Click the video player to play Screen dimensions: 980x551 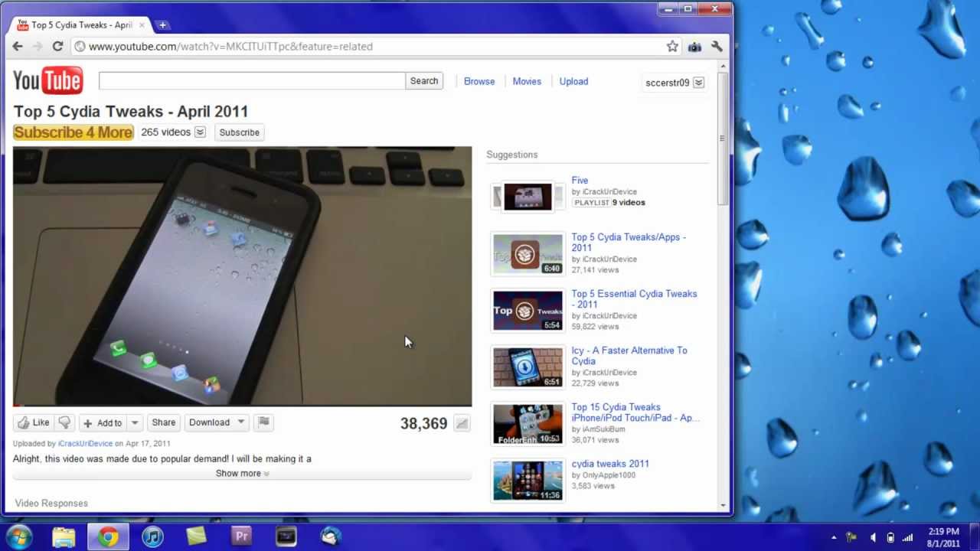pyautogui.click(x=242, y=276)
